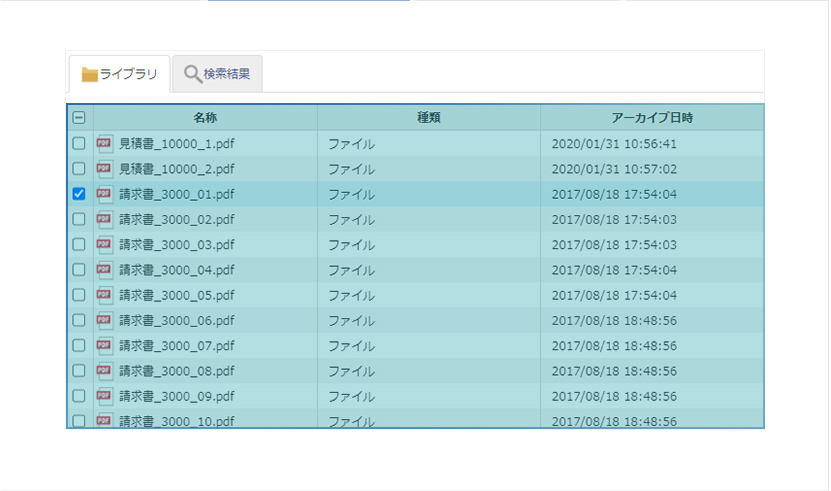Click PDF icon of 見積書_10000_2.pdf

click(104, 169)
